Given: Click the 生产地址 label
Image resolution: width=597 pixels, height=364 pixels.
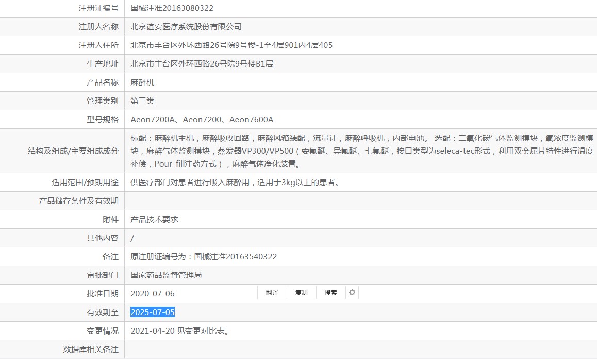Looking at the screenshot, I should 103,63.
